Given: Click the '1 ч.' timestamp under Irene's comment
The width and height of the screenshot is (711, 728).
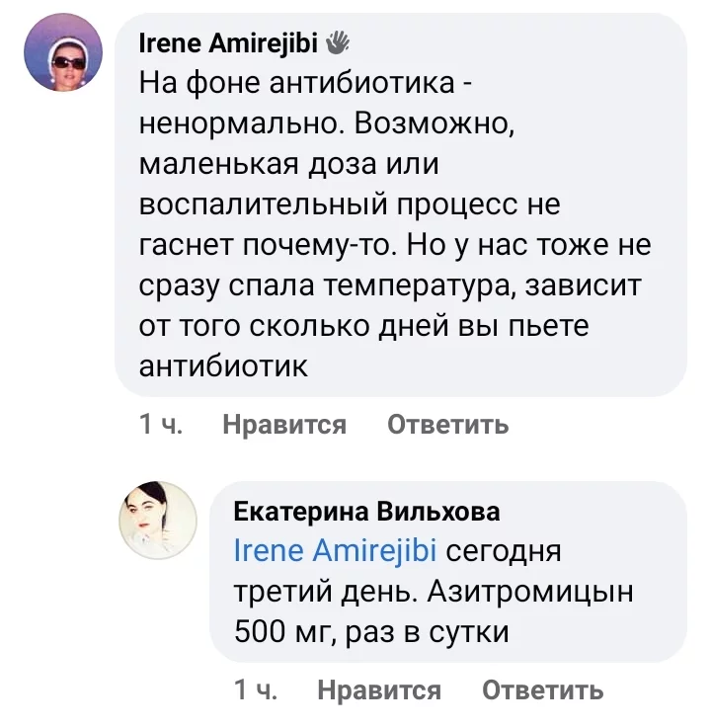Looking at the screenshot, I should [161, 425].
